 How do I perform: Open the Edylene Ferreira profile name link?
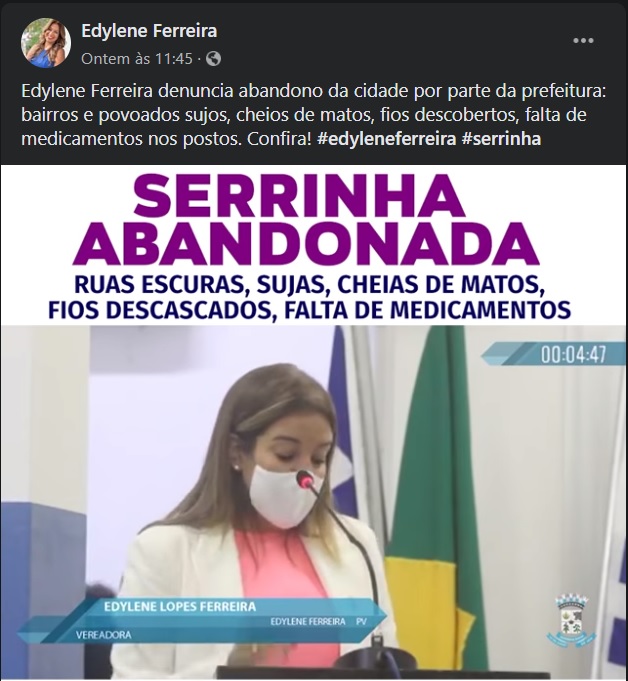149,31
